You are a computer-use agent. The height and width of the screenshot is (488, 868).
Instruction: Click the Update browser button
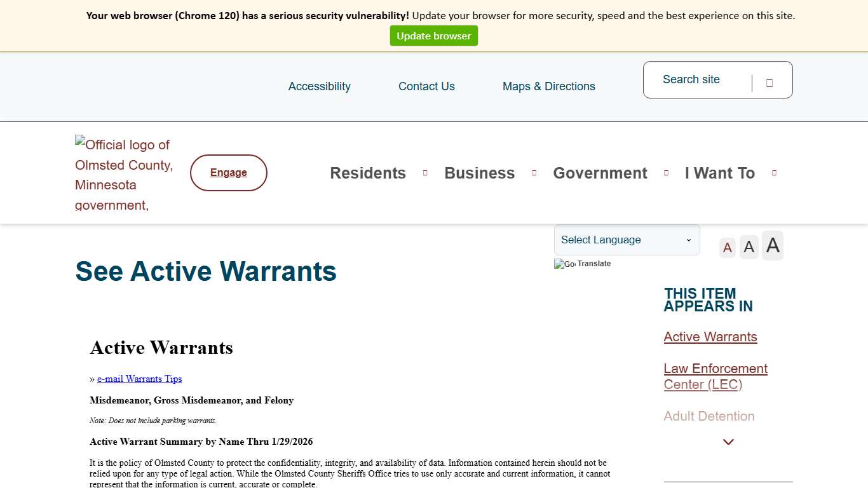(434, 36)
